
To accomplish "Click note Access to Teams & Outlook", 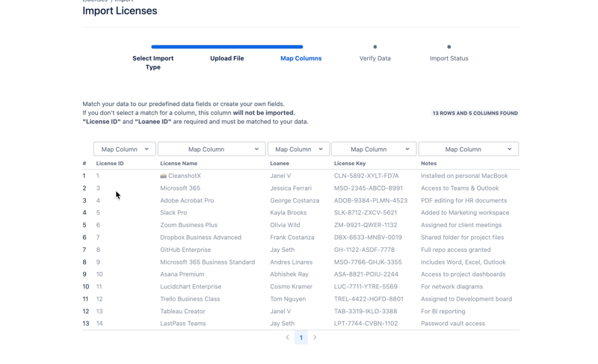I will pyautogui.click(x=460, y=188).
